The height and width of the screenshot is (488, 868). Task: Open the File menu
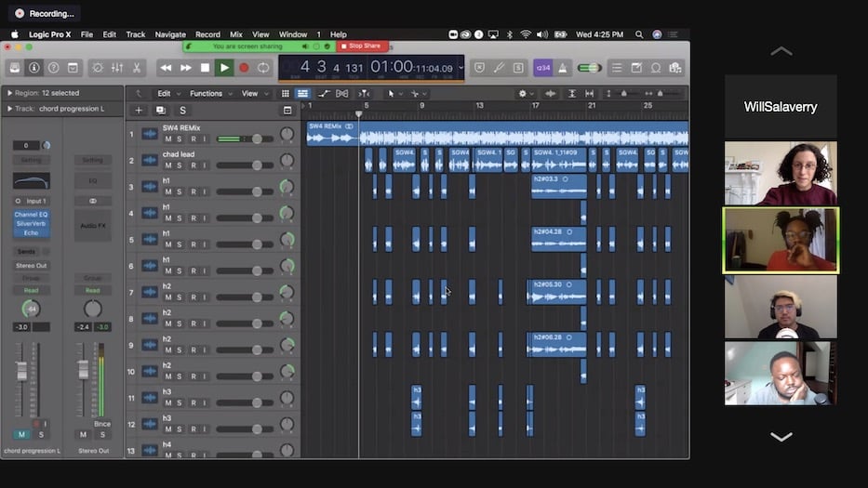click(87, 34)
